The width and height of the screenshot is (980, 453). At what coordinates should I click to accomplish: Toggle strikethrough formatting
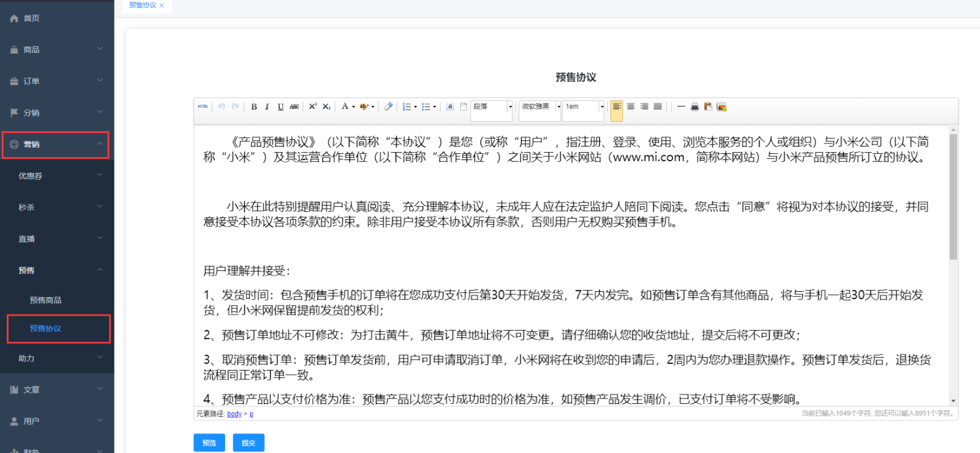tap(294, 106)
